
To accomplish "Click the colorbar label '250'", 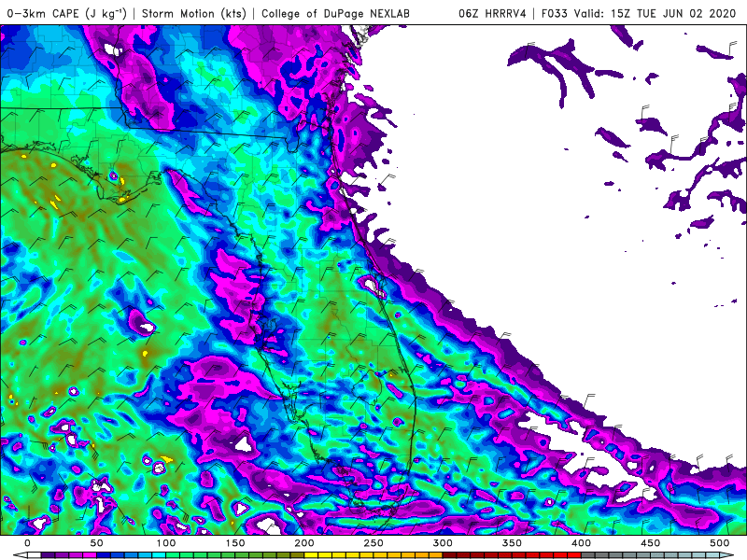I will click(x=373, y=543).
